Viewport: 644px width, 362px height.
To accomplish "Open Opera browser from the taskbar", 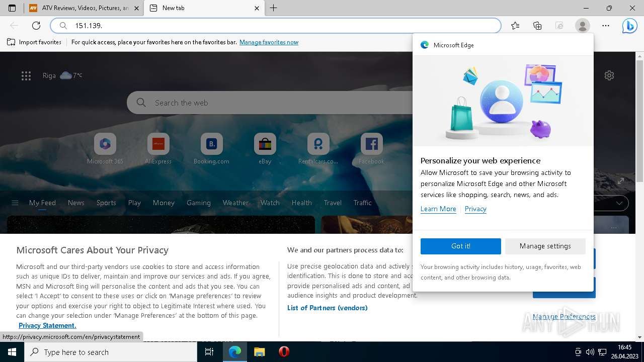I will tap(284, 352).
